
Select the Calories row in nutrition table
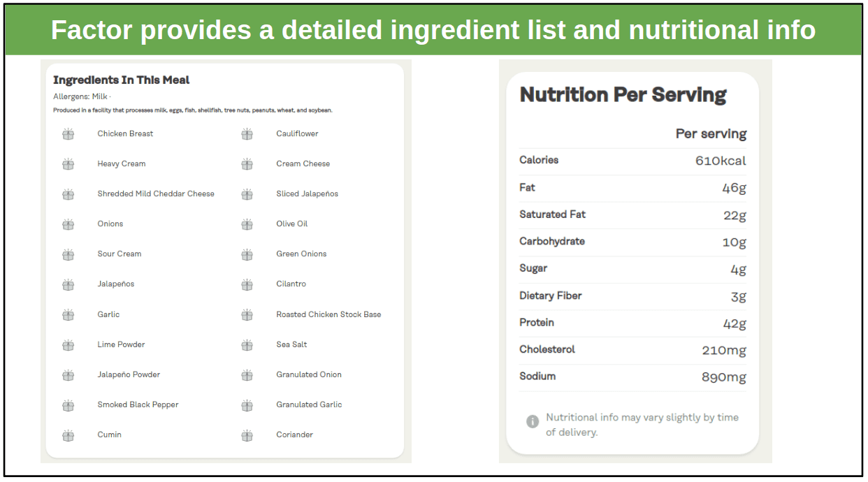point(632,161)
